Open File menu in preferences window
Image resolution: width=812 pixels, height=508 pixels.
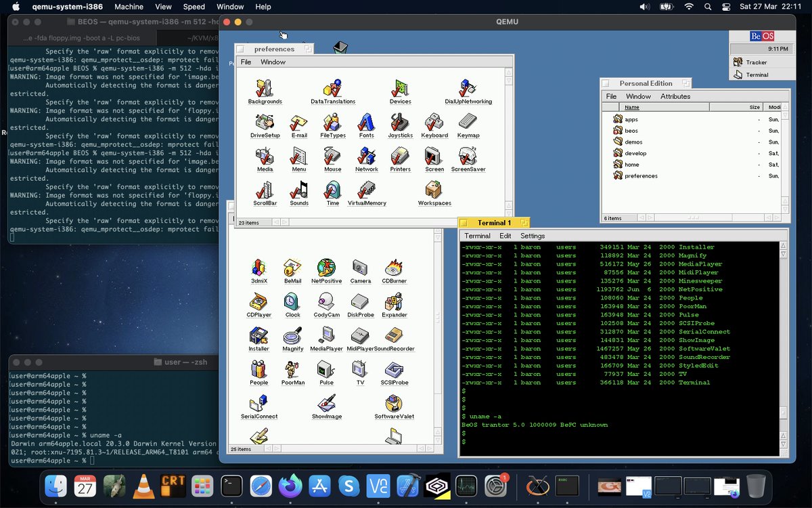click(x=246, y=62)
